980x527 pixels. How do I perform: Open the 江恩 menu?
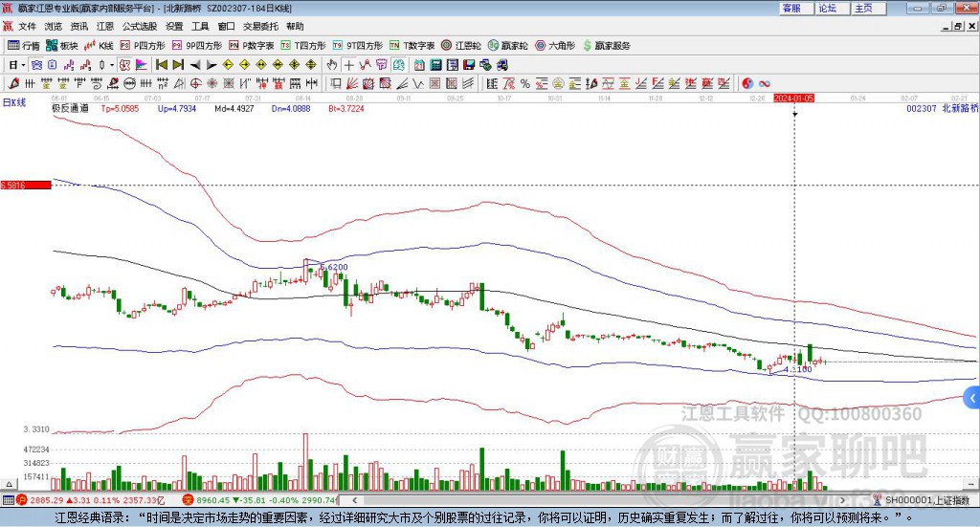[105, 26]
